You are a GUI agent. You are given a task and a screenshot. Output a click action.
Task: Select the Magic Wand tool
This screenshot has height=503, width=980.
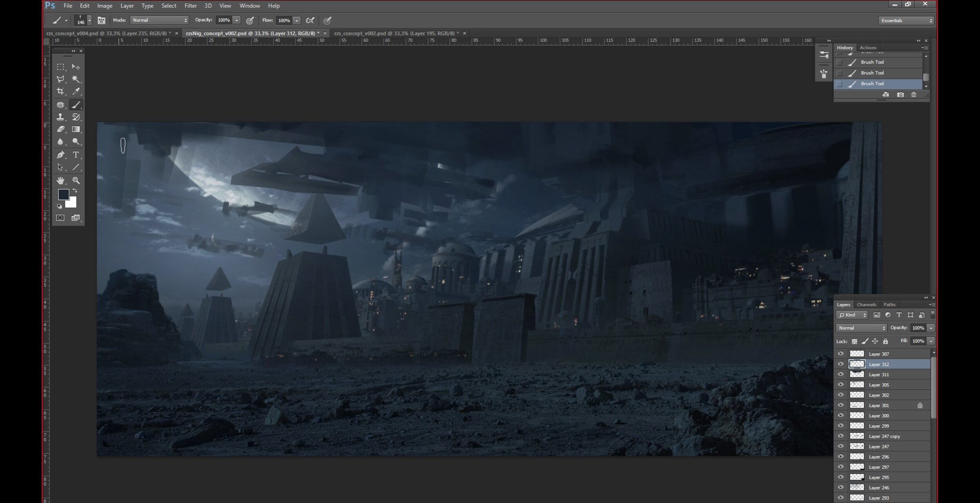(76, 79)
